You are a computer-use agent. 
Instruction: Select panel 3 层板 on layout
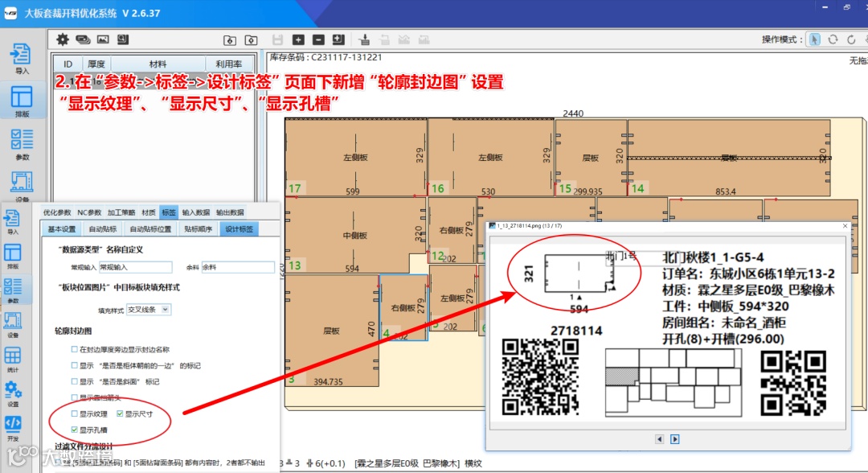point(332,331)
